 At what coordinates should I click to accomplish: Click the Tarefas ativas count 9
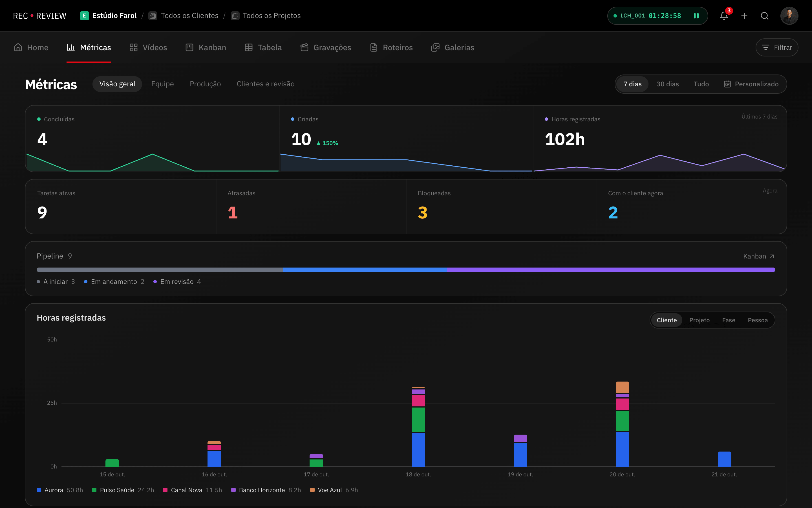tap(42, 213)
